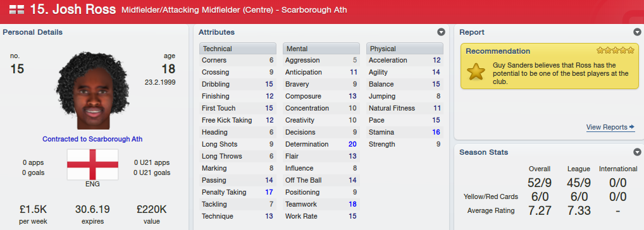Click the Penalty Taking attribute row
Image resolution: width=644 pixels, height=230 pixels.
coord(238,192)
